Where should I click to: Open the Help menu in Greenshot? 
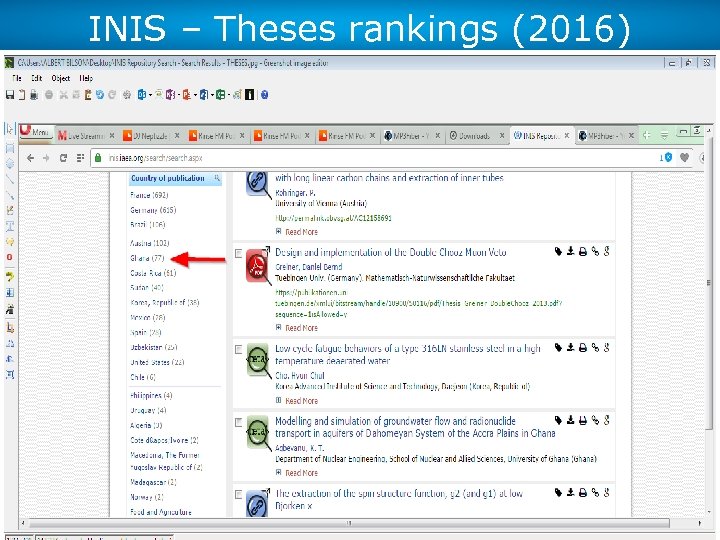(86, 78)
